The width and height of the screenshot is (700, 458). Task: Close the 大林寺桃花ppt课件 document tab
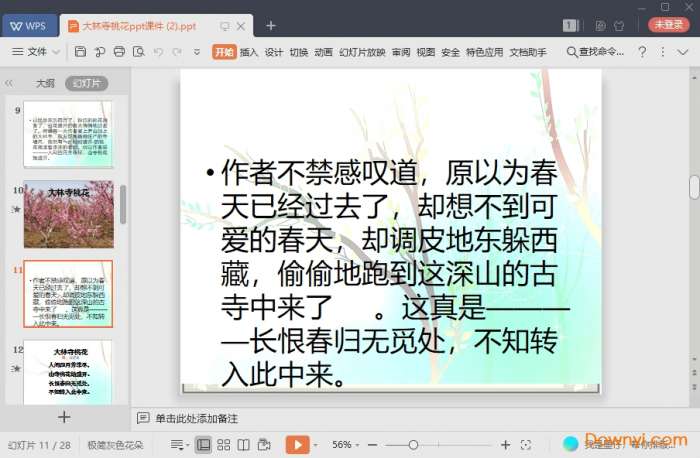click(x=241, y=26)
